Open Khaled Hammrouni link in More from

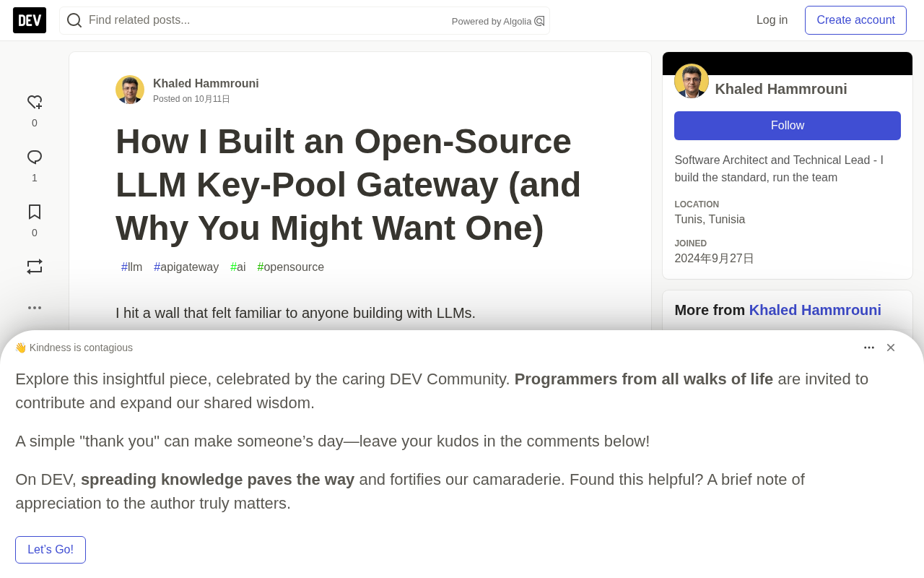coord(815,310)
